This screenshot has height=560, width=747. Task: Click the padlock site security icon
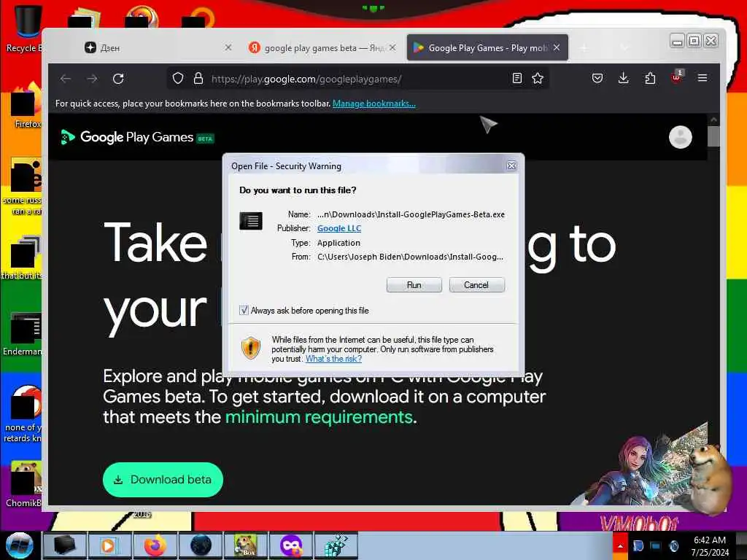198,78
